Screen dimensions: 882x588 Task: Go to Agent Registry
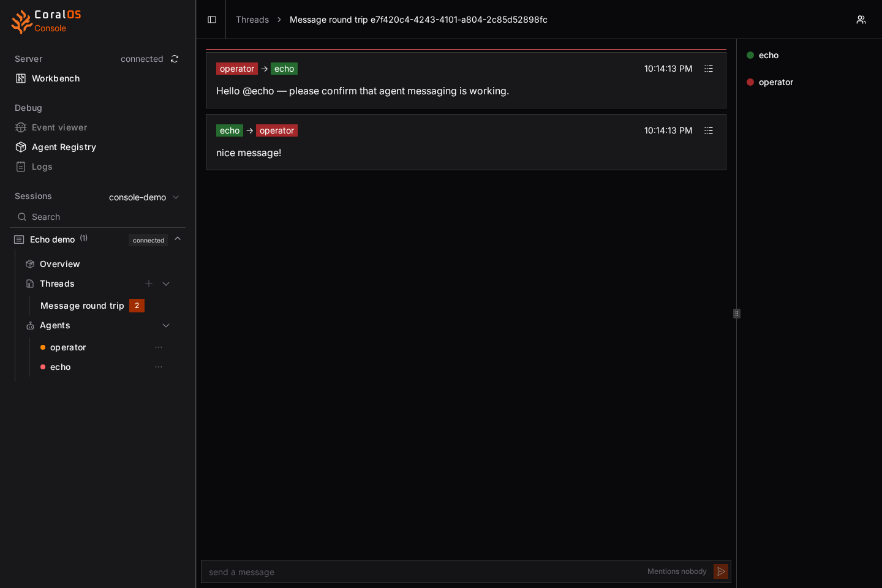tap(64, 147)
